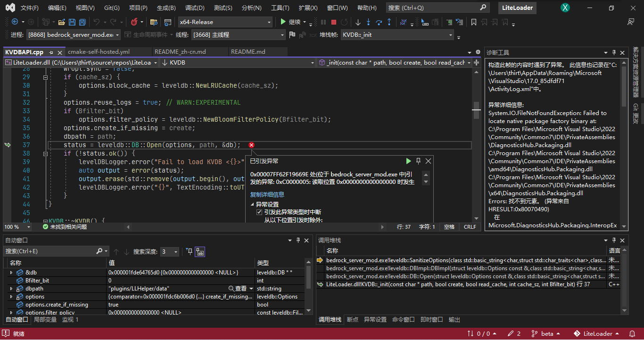
Task: Toggle auto-hide pin on 诊断工具 panel
Action: click(x=614, y=53)
